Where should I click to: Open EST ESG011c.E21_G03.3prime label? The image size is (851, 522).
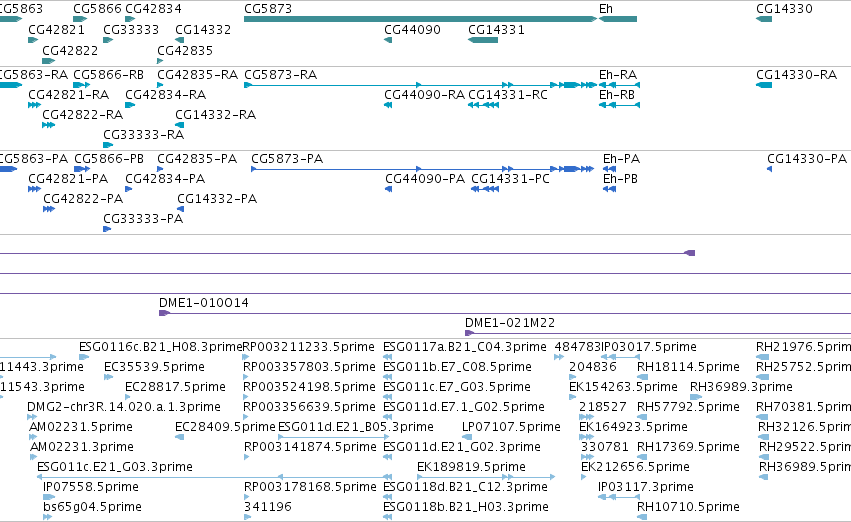click(115, 467)
